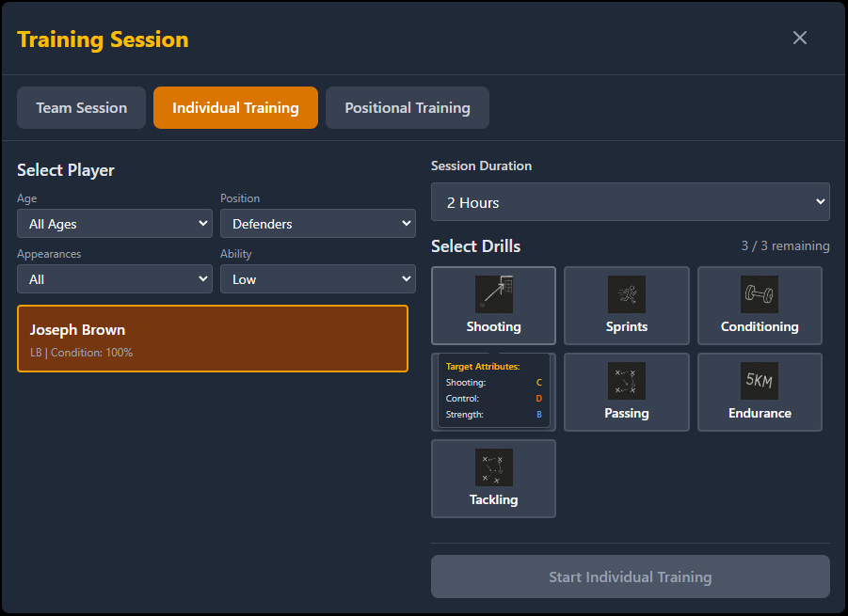Viewport: 848px width, 616px height.
Task: Choose the Sprints running drill
Action: [x=626, y=305]
